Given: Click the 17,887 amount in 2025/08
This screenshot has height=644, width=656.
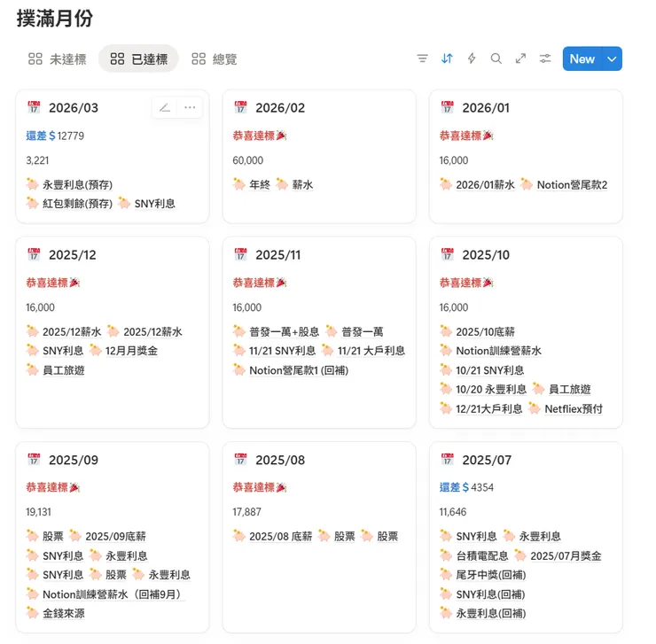Looking at the screenshot, I should point(246,512).
